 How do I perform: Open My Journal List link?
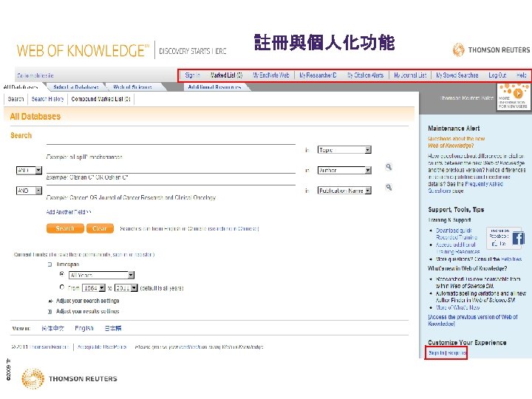click(410, 75)
